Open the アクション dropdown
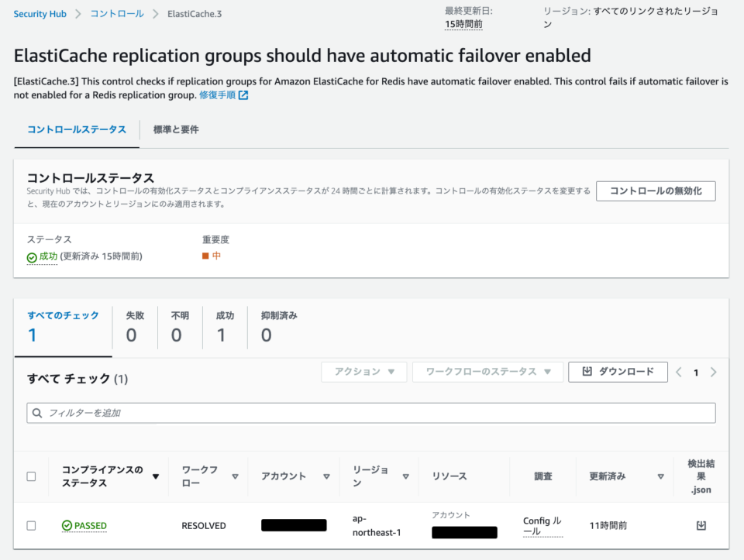Viewport: 744px width, 560px height. tap(363, 372)
